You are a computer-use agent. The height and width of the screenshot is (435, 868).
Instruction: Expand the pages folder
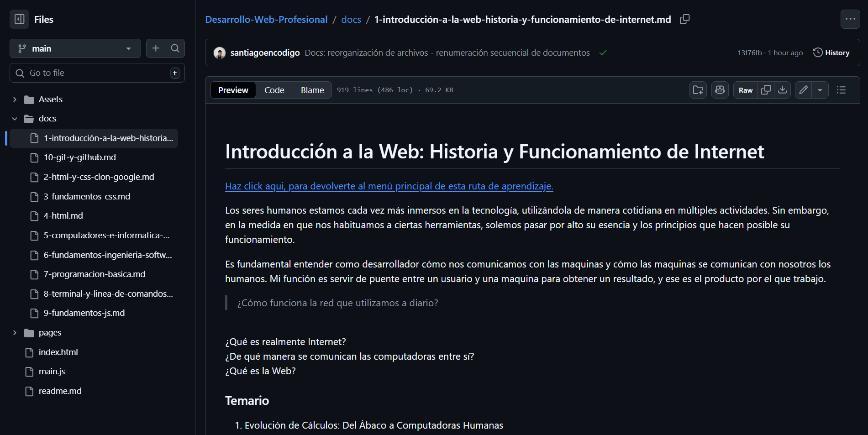[15, 332]
